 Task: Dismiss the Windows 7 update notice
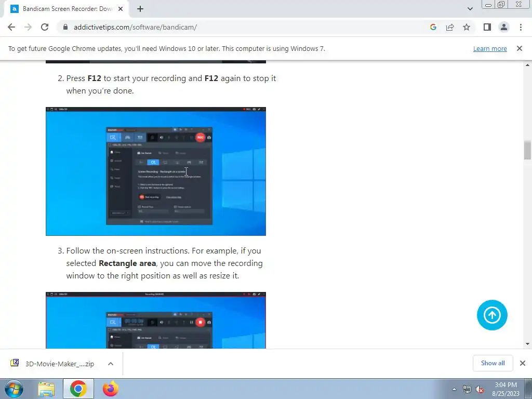(x=520, y=48)
